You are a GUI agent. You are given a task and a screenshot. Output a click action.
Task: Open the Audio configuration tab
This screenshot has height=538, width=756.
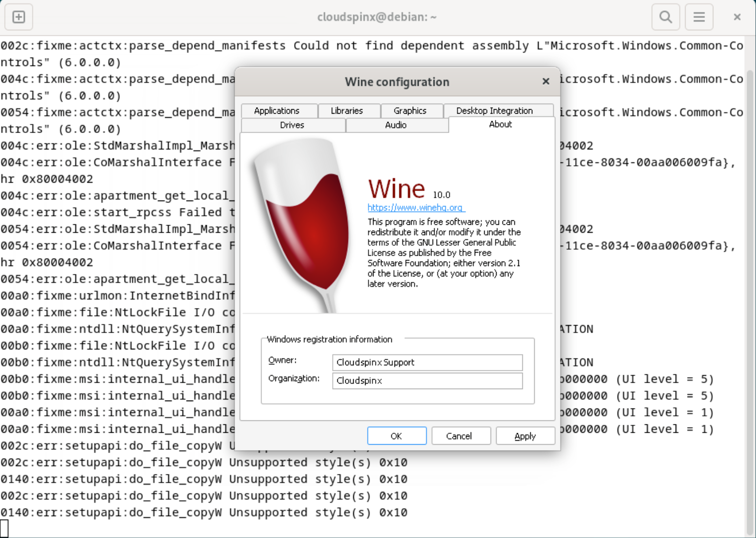tap(396, 125)
